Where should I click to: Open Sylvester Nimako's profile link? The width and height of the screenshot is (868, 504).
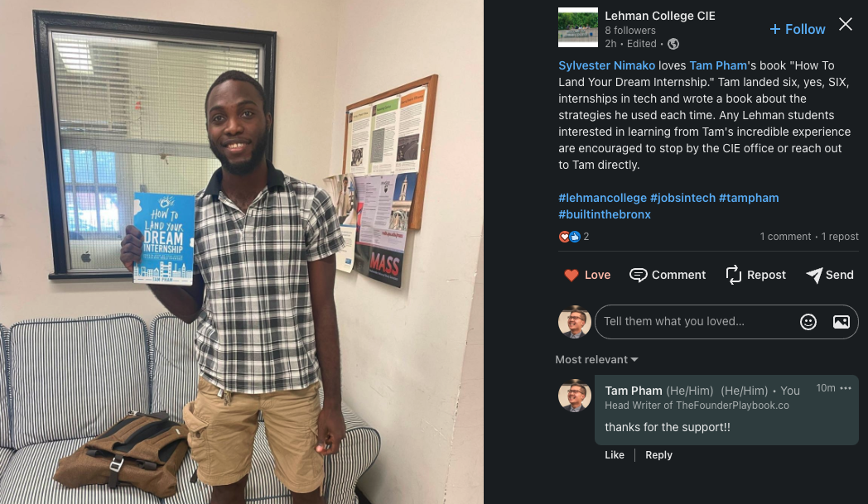pos(607,65)
